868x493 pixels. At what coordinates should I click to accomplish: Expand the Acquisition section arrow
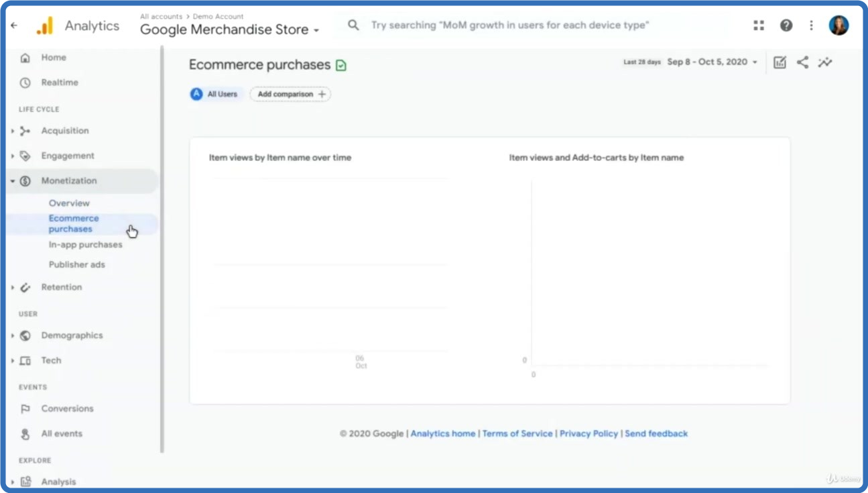pos(13,131)
